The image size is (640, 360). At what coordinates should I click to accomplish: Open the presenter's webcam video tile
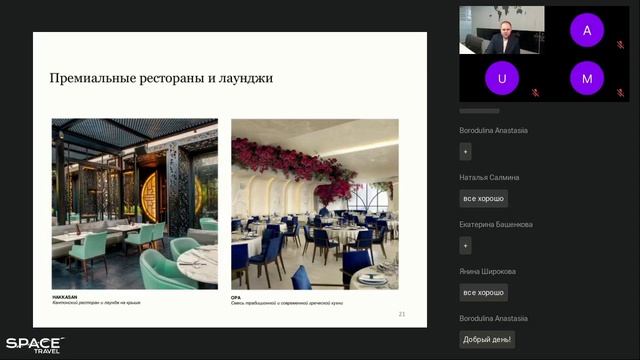(502, 30)
